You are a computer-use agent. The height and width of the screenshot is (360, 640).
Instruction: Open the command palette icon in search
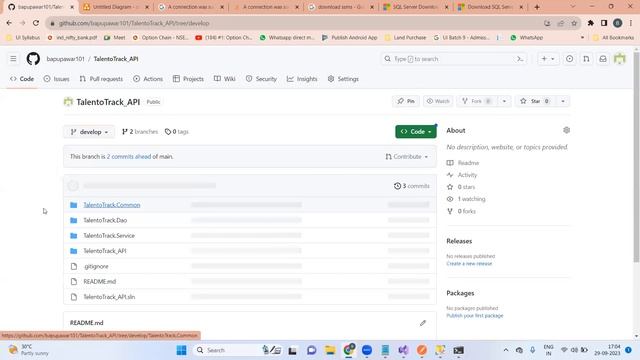(x=520, y=59)
